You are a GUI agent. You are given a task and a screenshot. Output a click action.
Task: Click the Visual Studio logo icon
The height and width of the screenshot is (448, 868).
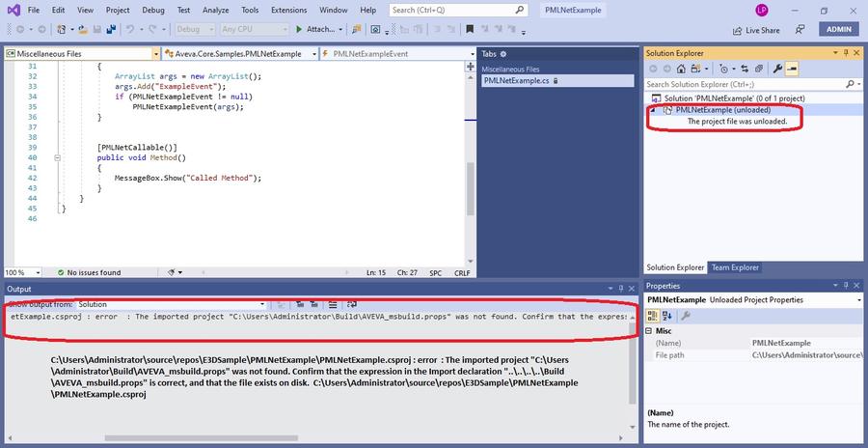(x=14, y=10)
